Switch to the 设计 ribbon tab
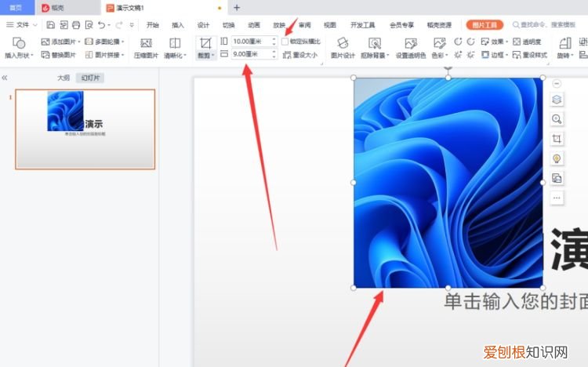Screen dimensions: 588x367 coord(203,25)
